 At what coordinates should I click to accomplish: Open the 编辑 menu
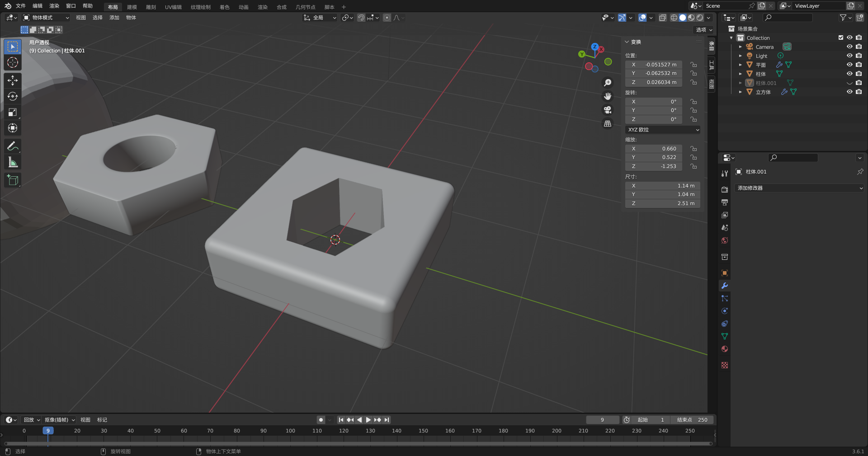[x=38, y=6]
